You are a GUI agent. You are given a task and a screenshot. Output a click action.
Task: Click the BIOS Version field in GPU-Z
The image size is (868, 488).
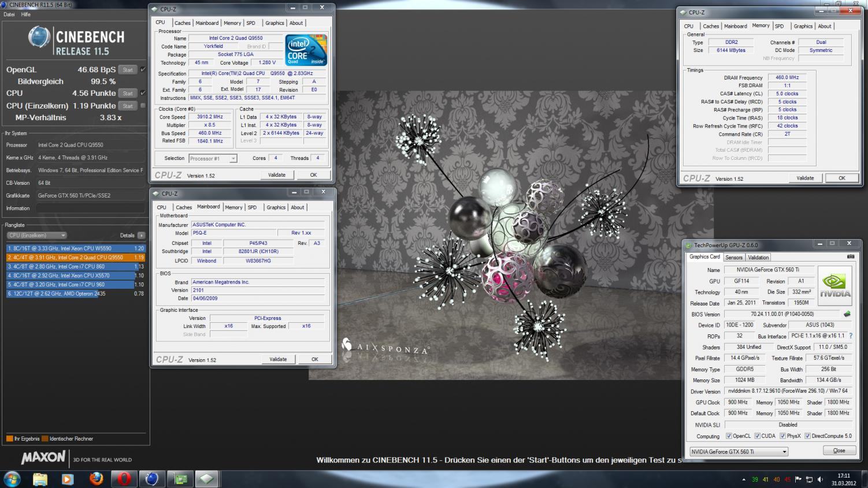pos(782,314)
